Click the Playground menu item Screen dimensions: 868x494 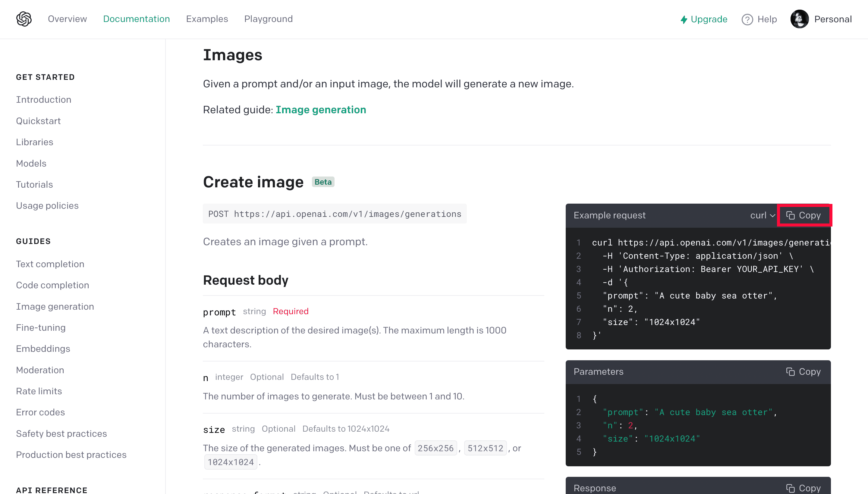pos(268,18)
